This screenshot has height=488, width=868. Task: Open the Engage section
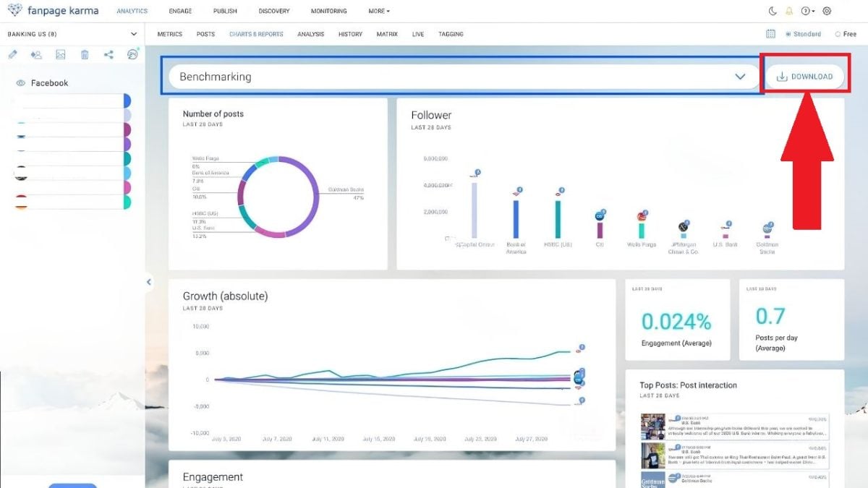pos(179,11)
